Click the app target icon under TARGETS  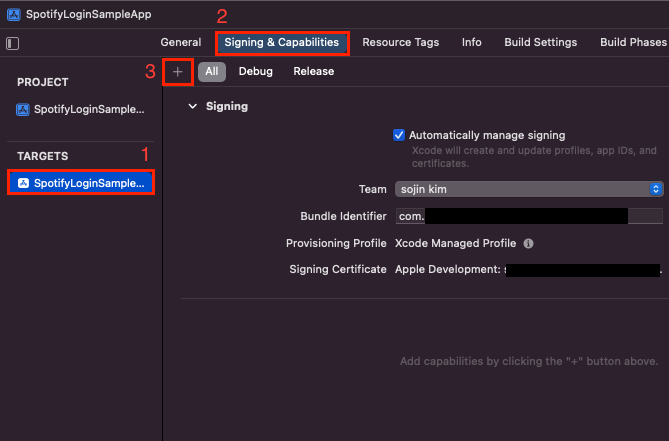point(23,183)
